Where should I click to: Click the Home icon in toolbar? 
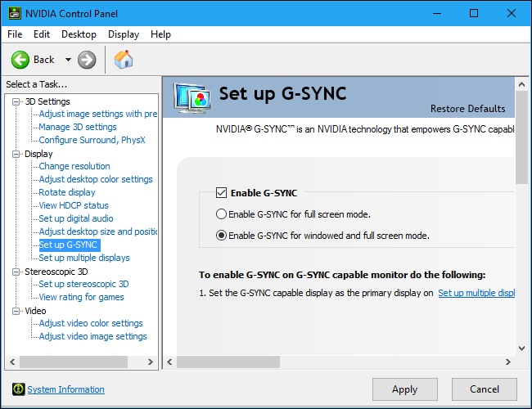click(124, 60)
